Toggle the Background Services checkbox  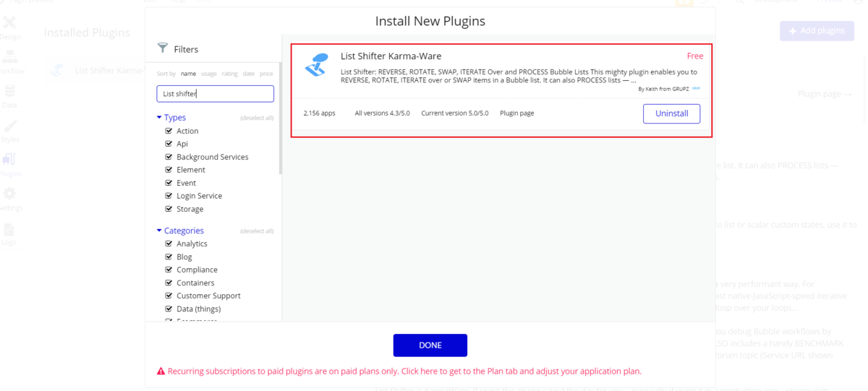click(x=169, y=157)
